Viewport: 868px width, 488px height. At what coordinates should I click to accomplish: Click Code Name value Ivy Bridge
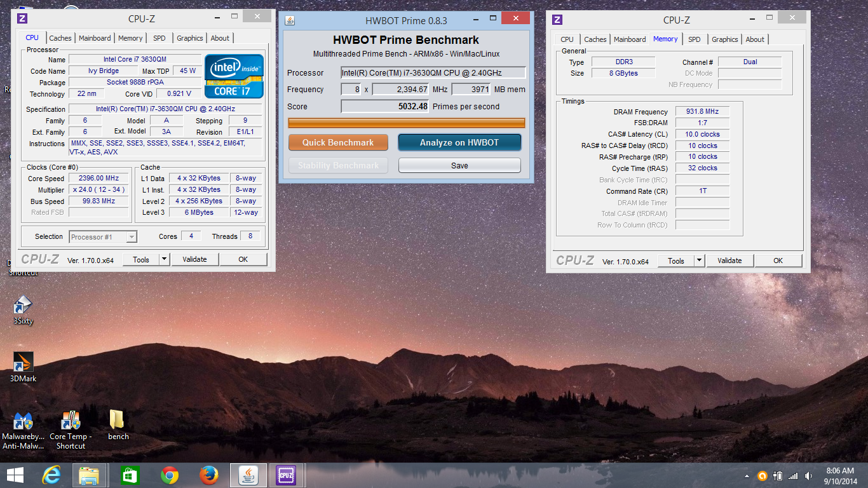tap(103, 71)
